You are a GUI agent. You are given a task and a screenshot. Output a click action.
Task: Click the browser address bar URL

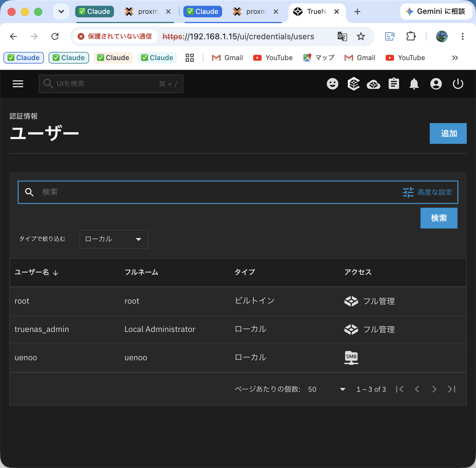click(238, 36)
